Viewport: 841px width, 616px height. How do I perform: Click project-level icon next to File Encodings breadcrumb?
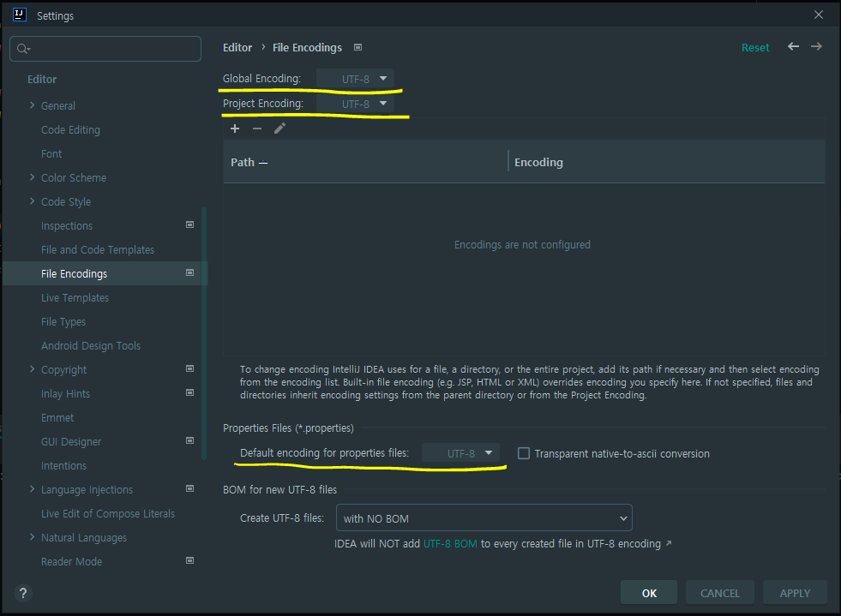pyautogui.click(x=357, y=47)
